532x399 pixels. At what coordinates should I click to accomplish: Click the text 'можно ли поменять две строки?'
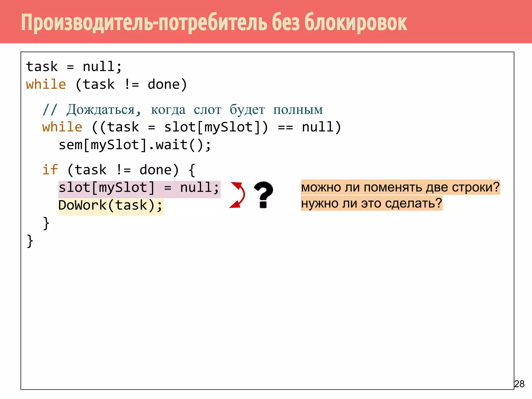[400, 187]
